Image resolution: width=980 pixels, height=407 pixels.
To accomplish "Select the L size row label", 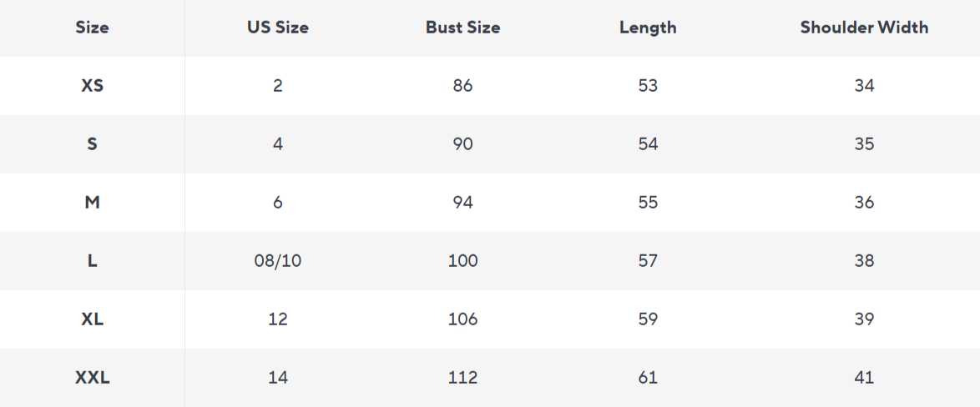I will point(92,261).
